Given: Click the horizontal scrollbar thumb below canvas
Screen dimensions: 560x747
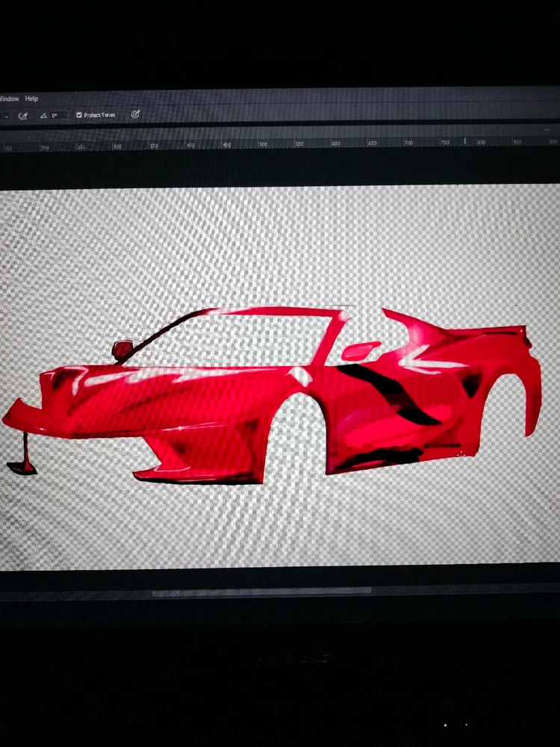Looking at the screenshot, I should click(x=261, y=592).
